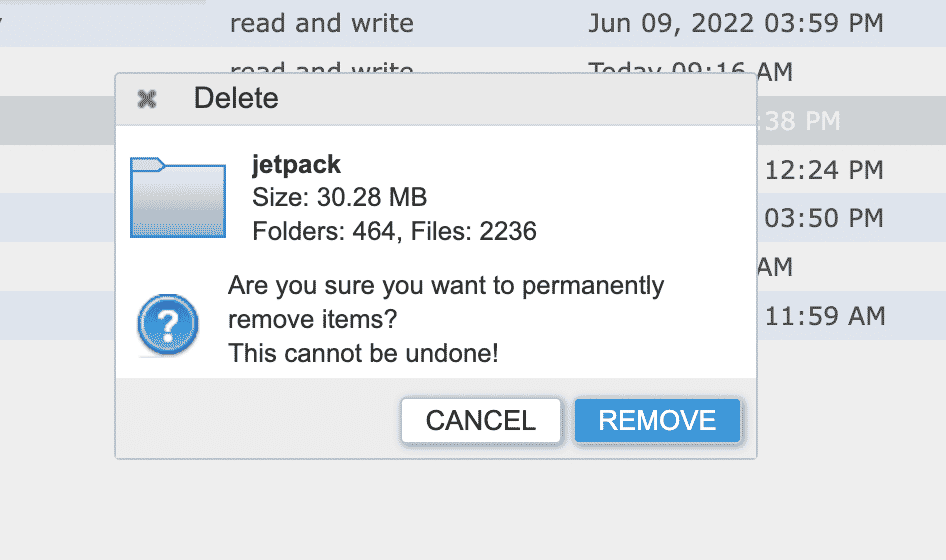Click the 11:59 AM timestamp row
946x560 pixels.
824,317
